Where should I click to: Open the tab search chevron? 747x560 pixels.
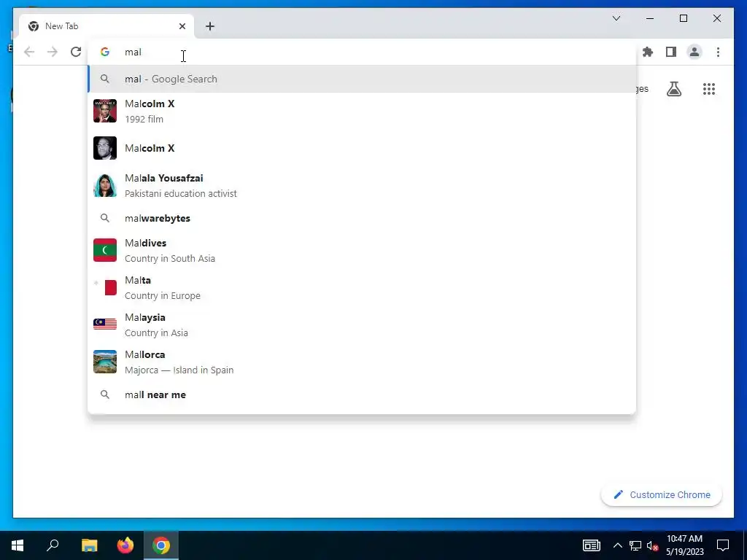point(616,18)
